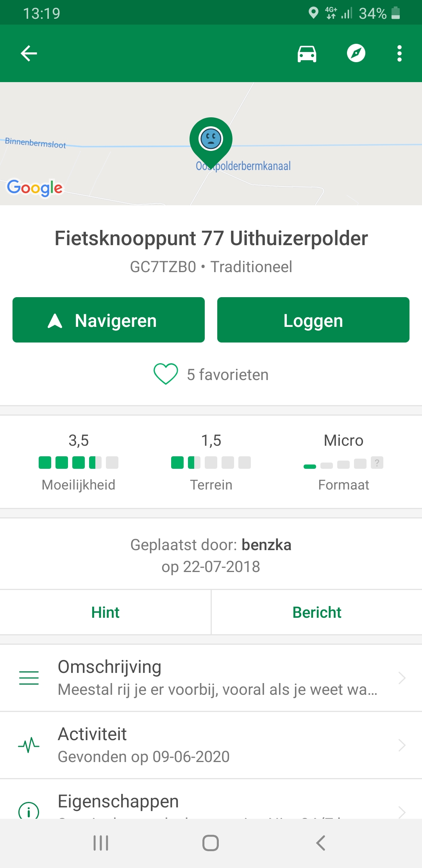Open the compass navigation icon

[356, 54]
